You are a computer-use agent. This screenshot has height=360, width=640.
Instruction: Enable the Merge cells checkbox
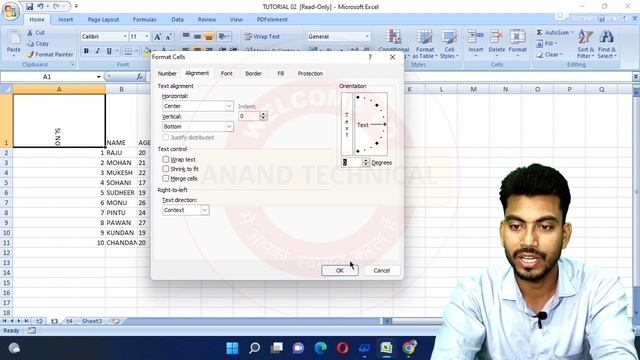[x=165, y=178]
